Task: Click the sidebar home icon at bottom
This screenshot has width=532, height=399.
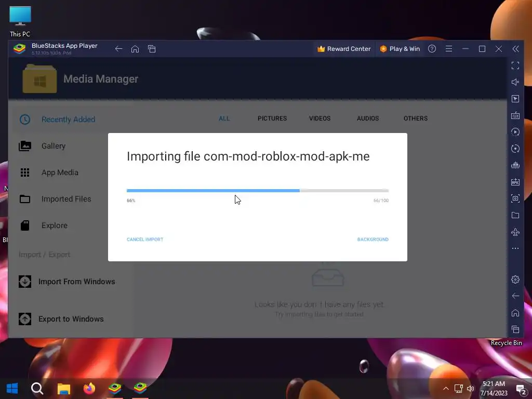Action: [515, 312]
